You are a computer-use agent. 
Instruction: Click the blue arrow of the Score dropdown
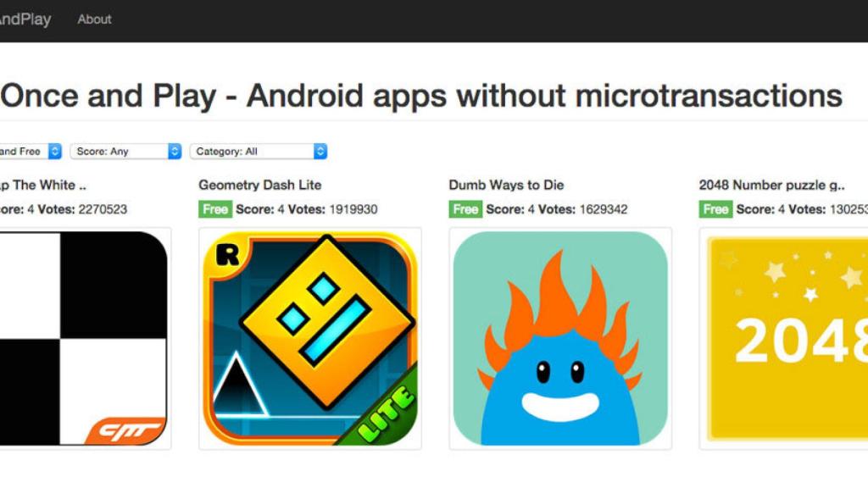click(x=175, y=151)
